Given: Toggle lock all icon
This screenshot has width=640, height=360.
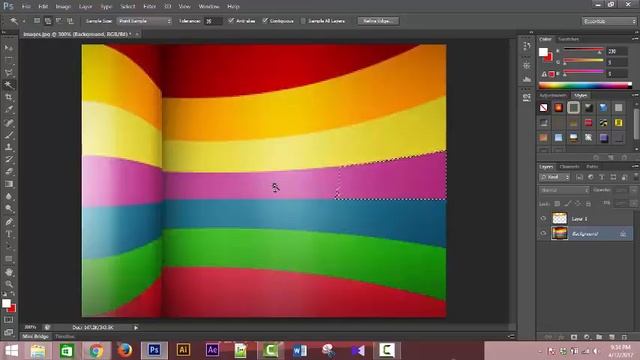Looking at the screenshot, I should click(x=588, y=203).
